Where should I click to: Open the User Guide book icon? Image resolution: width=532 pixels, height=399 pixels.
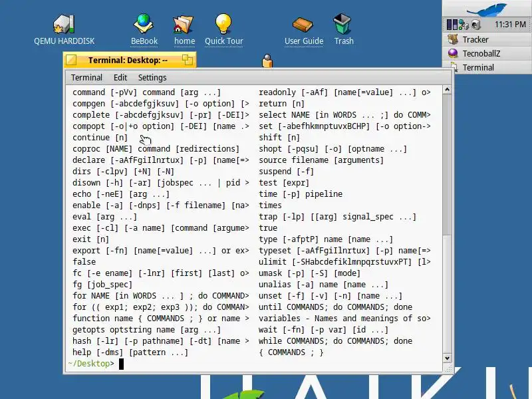[x=303, y=24]
